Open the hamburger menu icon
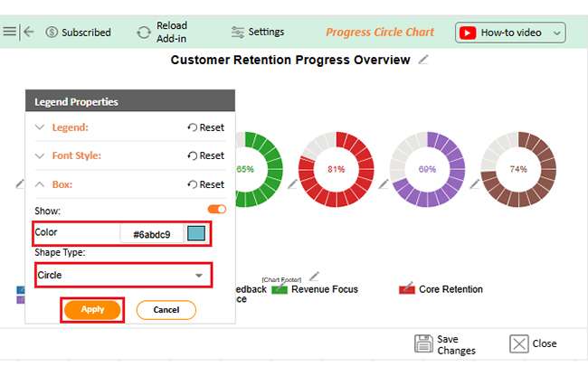This screenshot has height=376, width=588. click(9, 32)
